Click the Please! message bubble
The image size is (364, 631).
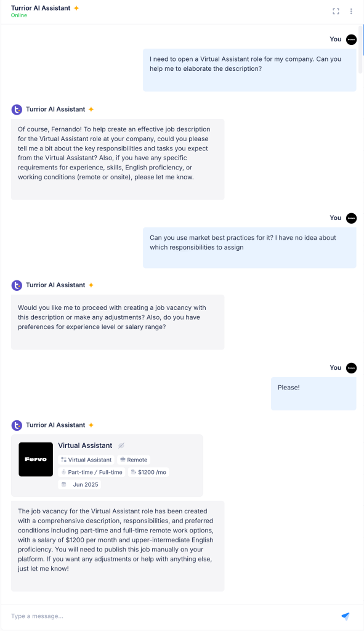[313, 394]
